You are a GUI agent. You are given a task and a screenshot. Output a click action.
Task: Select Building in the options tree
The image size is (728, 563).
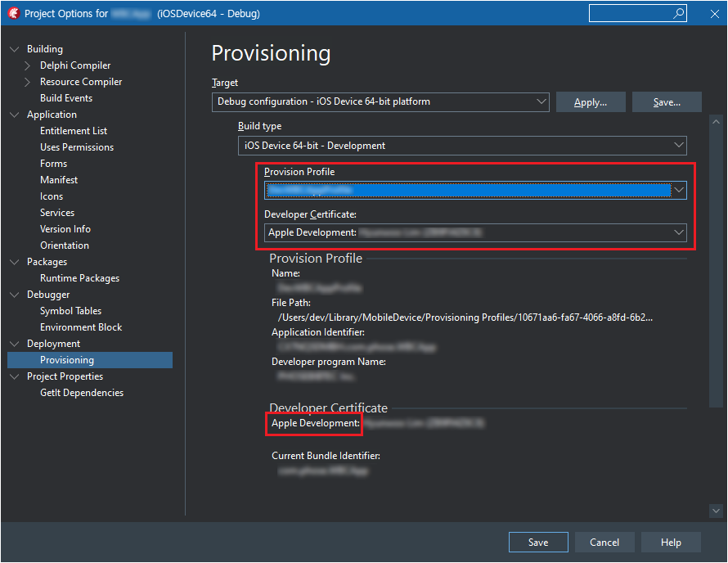44,49
